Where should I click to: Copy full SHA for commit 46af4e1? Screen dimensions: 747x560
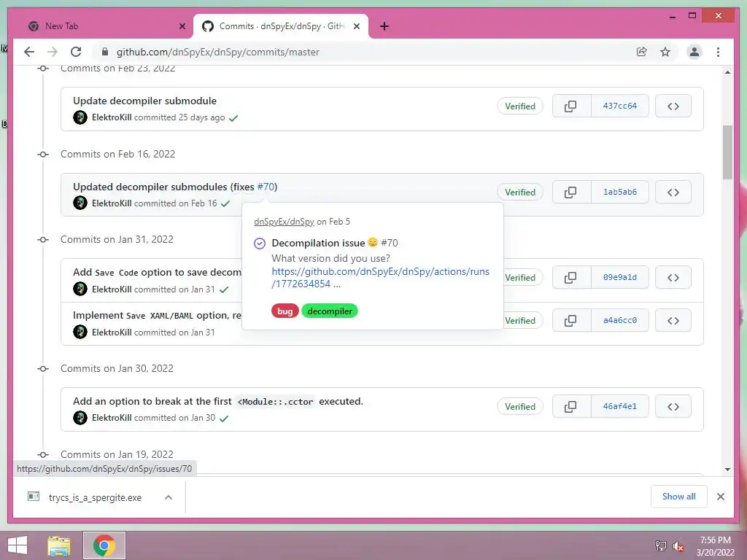pos(570,407)
